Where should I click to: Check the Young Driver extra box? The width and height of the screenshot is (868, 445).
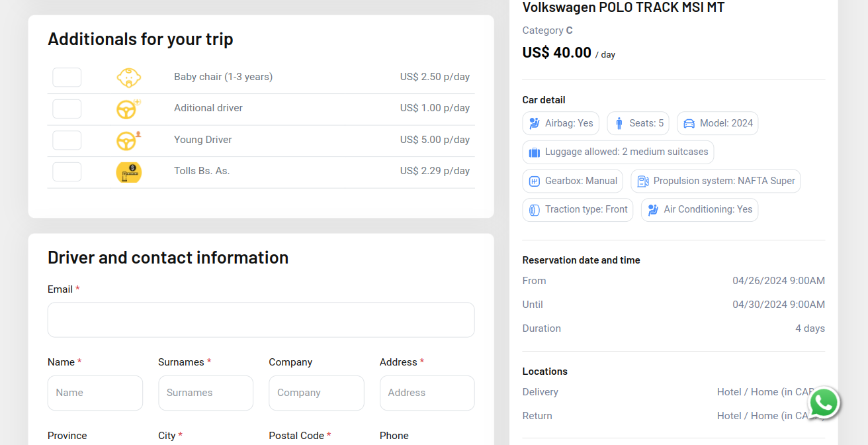tap(67, 140)
